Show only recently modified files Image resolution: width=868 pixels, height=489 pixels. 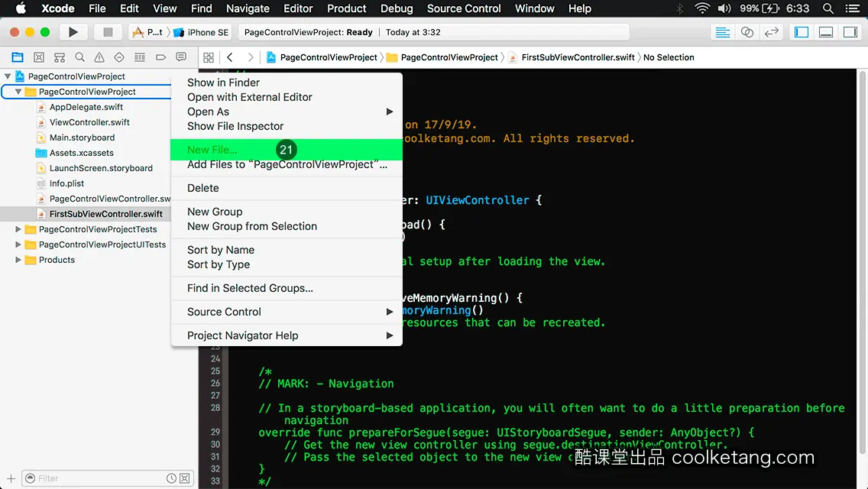(172, 478)
